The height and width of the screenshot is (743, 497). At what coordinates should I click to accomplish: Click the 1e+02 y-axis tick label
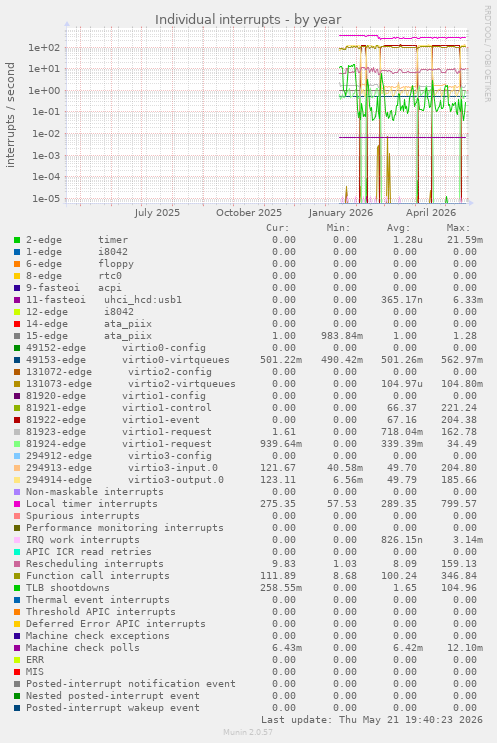(44, 47)
